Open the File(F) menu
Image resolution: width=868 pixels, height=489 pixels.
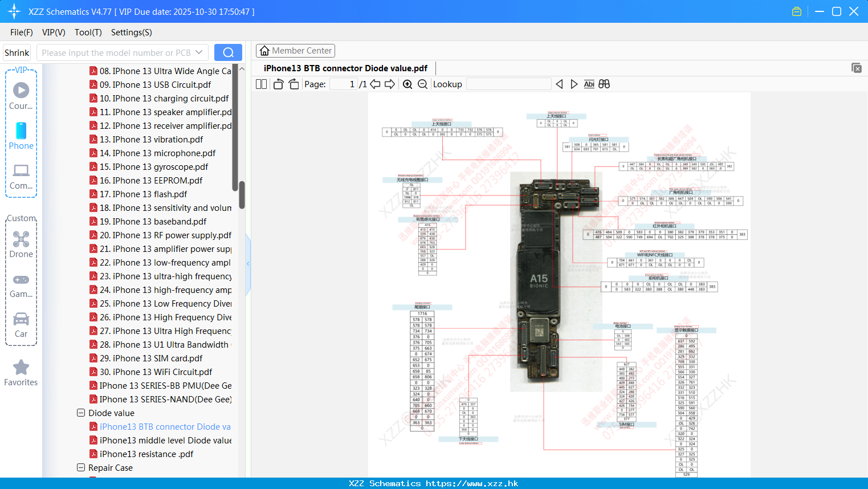22,32
